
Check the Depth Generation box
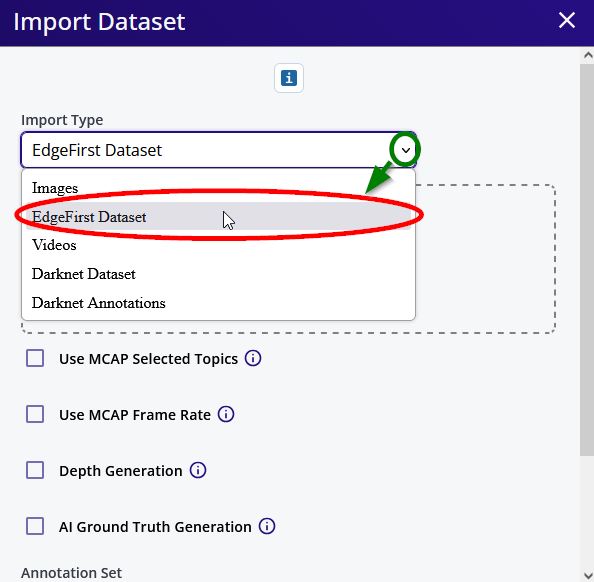coord(35,470)
